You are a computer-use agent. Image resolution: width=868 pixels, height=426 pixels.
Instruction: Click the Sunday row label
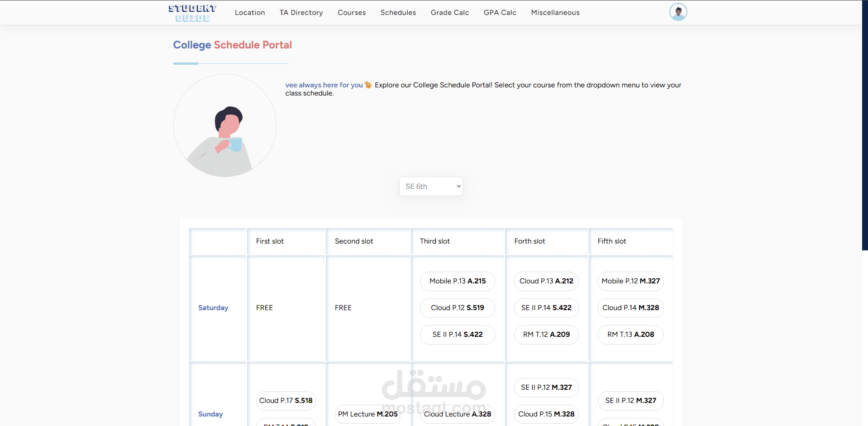coord(210,414)
